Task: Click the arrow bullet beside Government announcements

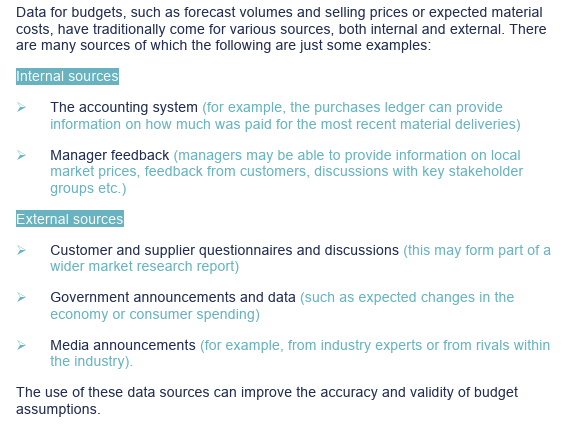Action: [21, 297]
